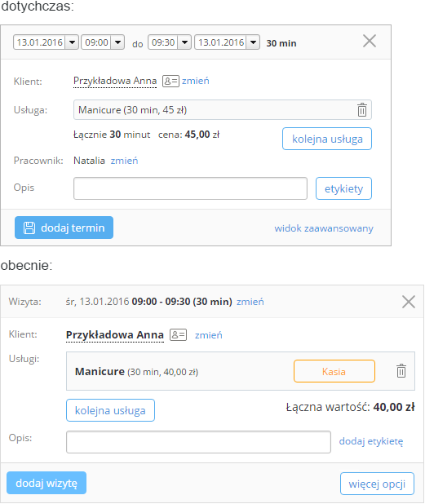This screenshot has width=425, height=504.
Task: Open client card icon in the new visit form
Action: coord(178,334)
